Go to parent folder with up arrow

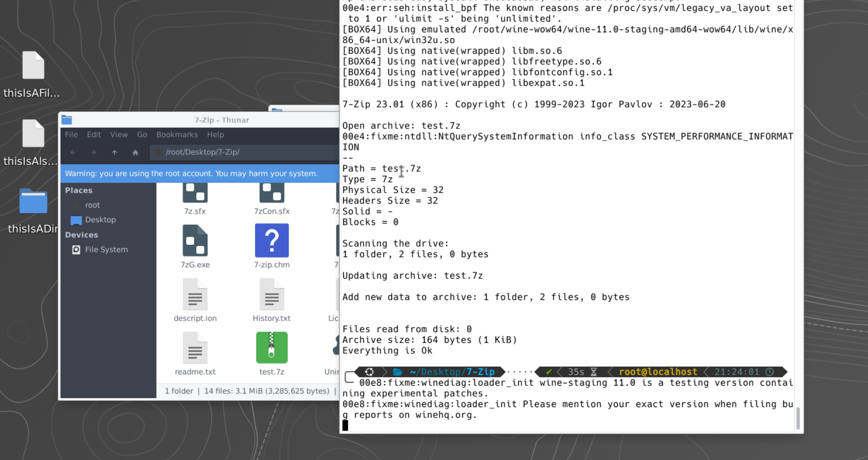click(x=115, y=152)
